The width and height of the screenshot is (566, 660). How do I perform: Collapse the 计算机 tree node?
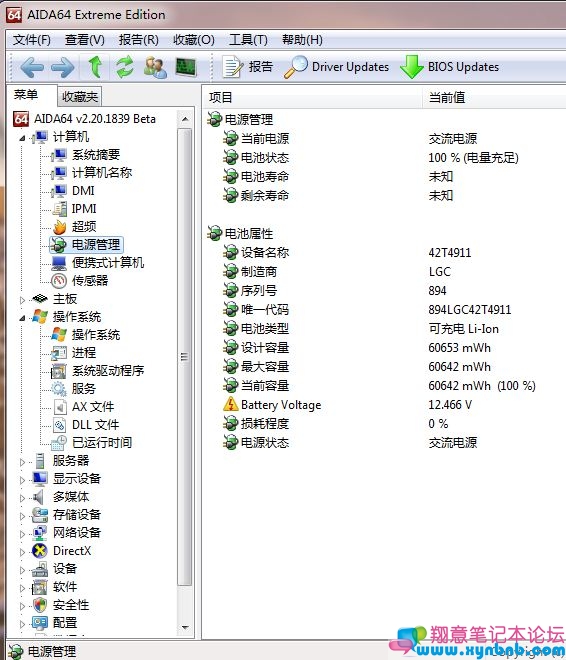click(x=22, y=138)
